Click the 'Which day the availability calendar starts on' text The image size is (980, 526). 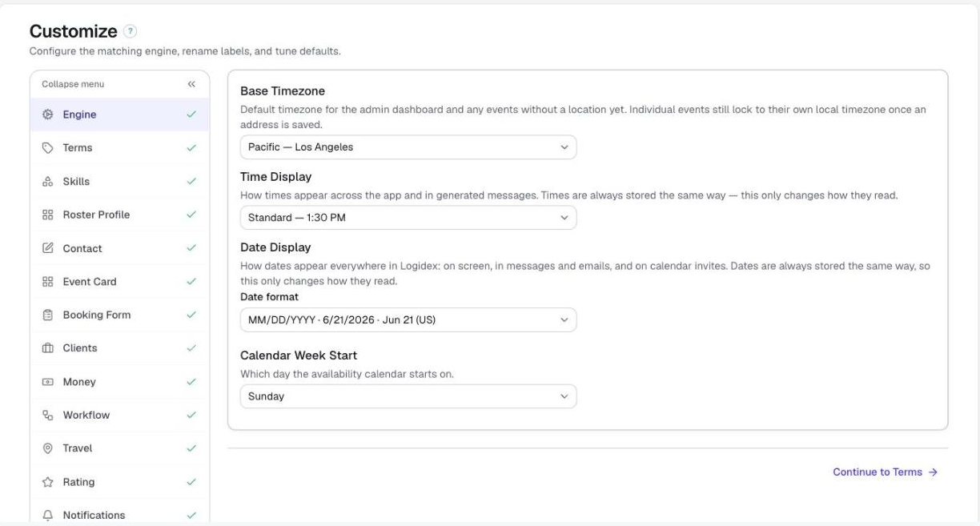[x=347, y=374]
